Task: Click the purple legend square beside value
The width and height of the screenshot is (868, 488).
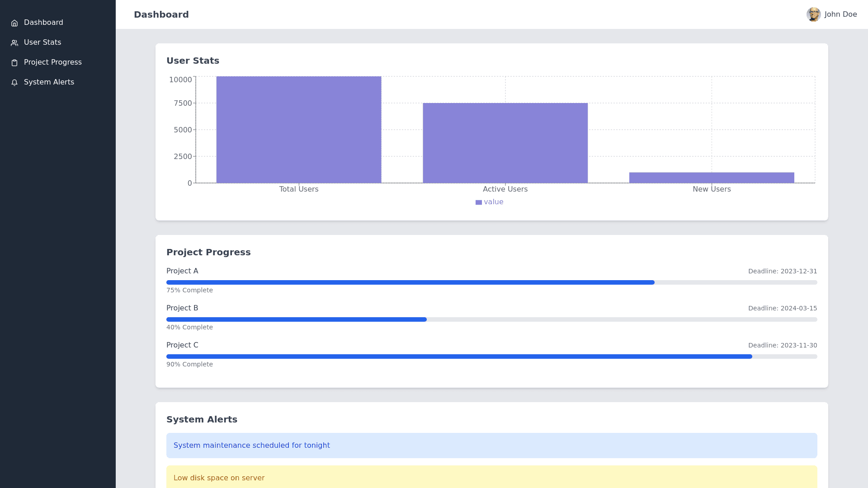Action: click(x=478, y=202)
